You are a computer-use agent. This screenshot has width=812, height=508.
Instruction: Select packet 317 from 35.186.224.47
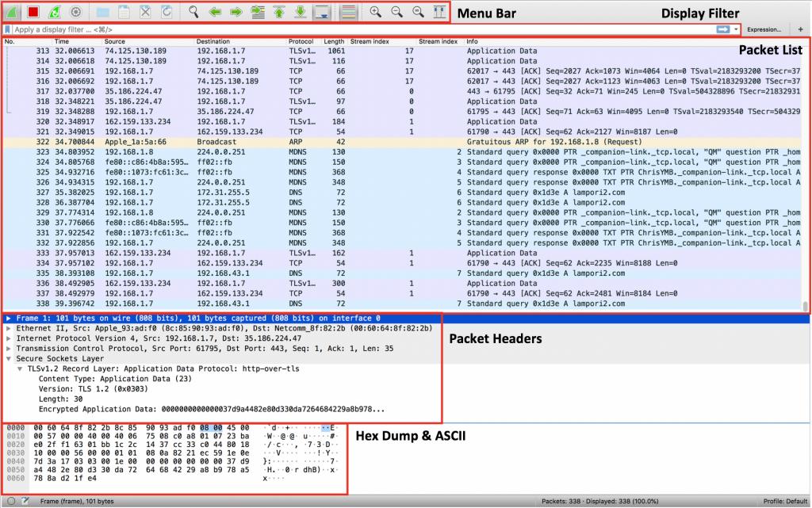tap(403, 91)
